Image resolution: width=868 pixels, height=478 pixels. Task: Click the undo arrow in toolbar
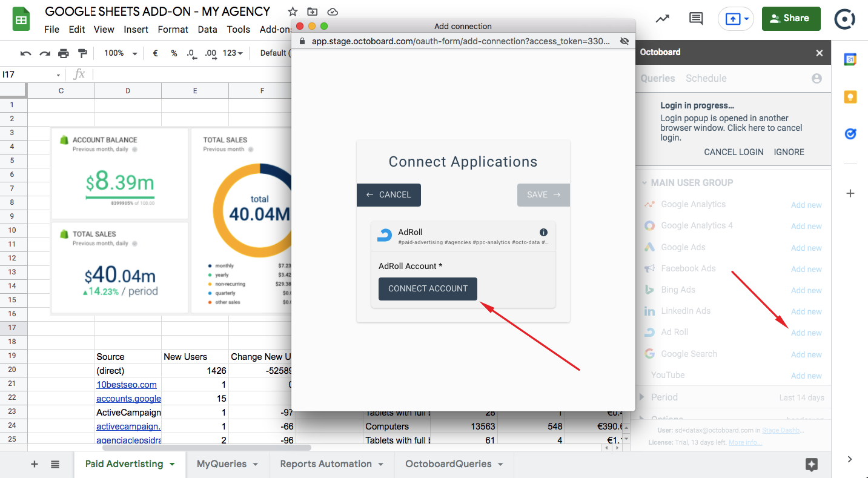[x=25, y=53]
